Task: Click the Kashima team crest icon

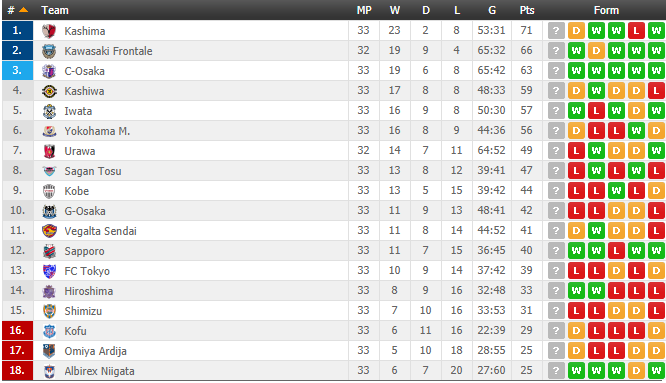Action: click(x=49, y=31)
